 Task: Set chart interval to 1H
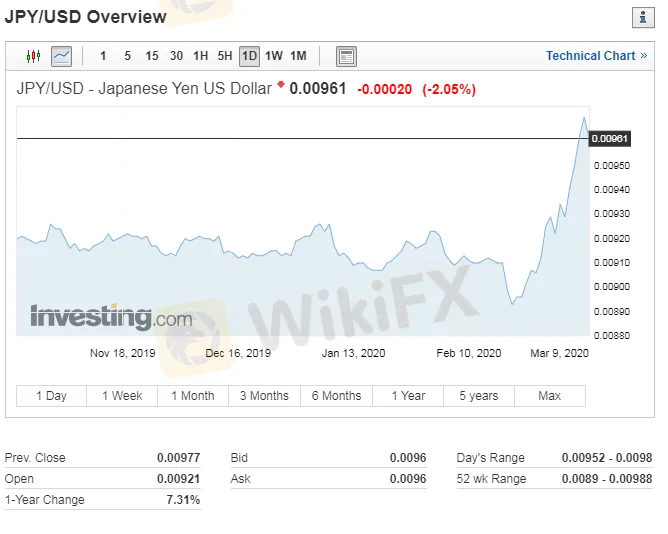point(201,56)
